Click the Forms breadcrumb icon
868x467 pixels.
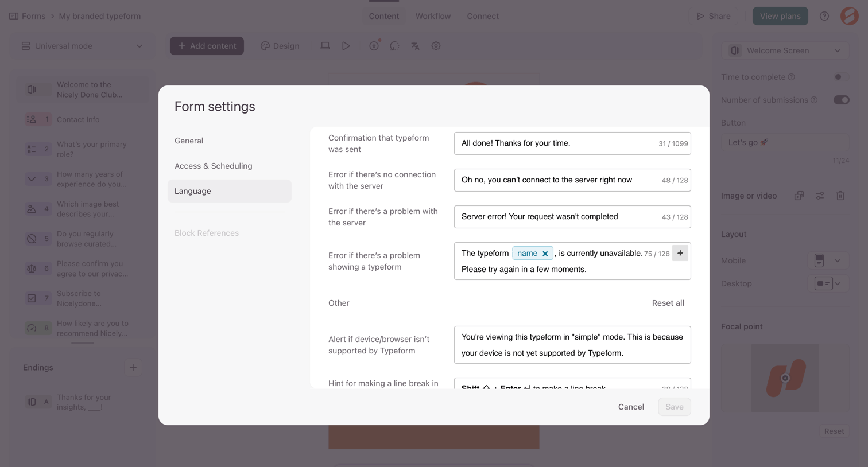pyautogui.click(x=14, y=16)
